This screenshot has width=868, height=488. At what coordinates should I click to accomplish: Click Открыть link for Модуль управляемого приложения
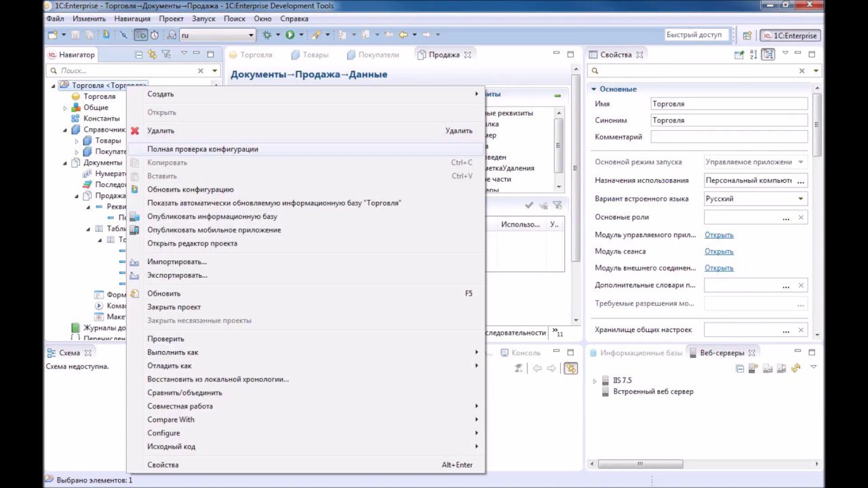[719, 235]
